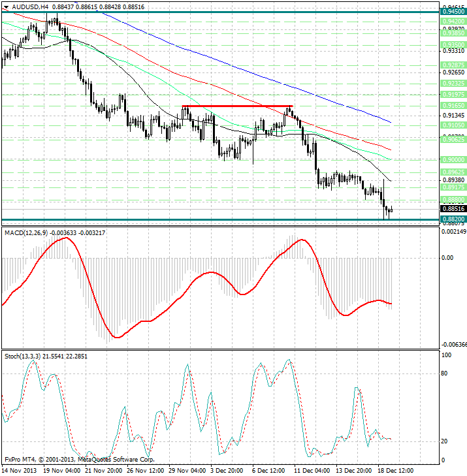Click the 0.93500 green price label
This screenshot has width=467, height=476.
(x=453, y=45)
